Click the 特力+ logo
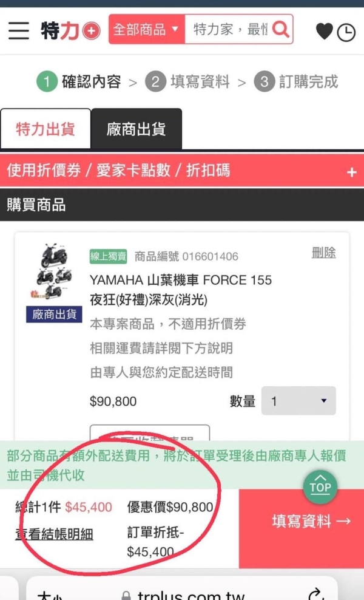 [71, 30]
